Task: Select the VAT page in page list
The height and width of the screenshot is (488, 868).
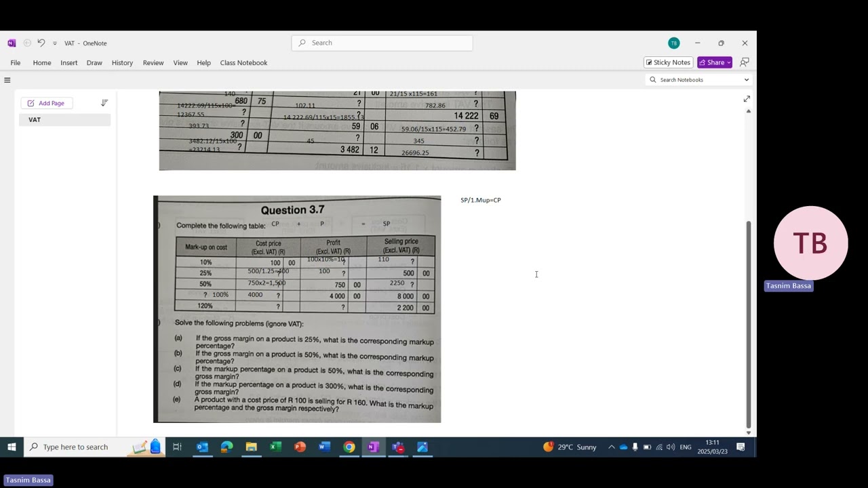Action: tap(64, 120)
